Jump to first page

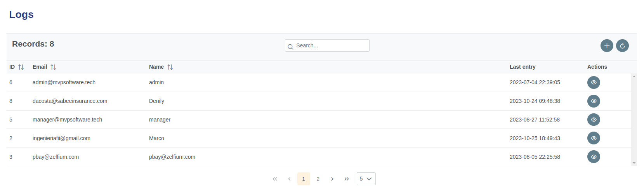pyautogui.click(x=275, y=179)
